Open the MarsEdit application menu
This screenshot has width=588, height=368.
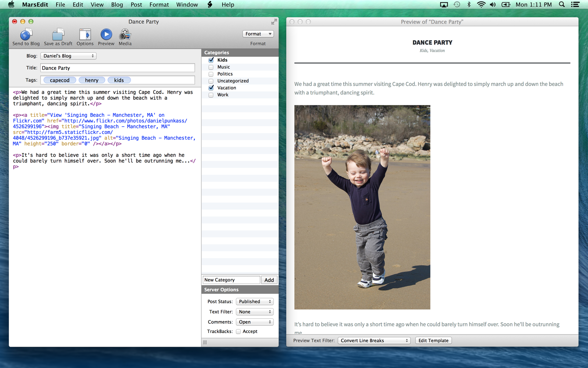click(35, 4)
